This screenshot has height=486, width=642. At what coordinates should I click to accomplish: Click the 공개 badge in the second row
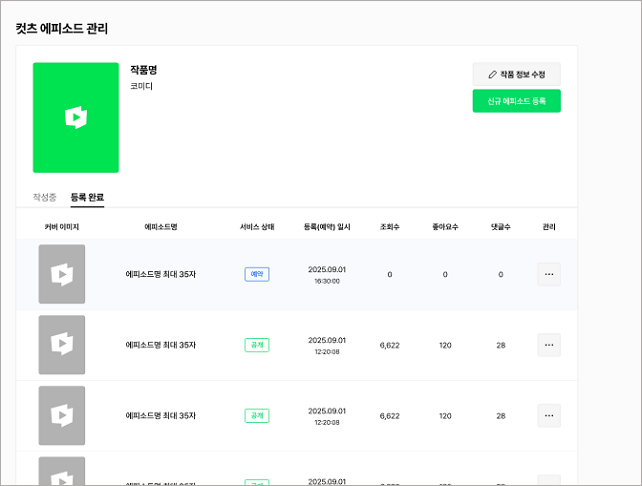(x=257, y=345)
